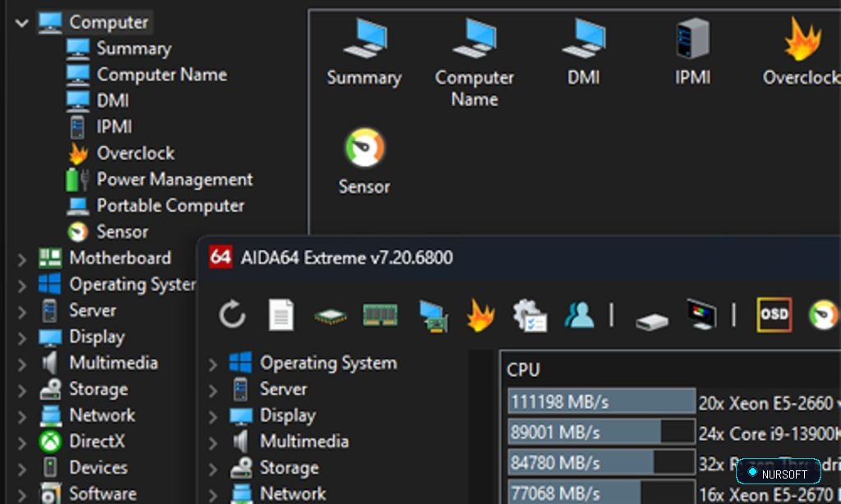This screenshot has height=504, width=841.
Task: Expand Multimedia in front window
Action: click(x=213, y=443)
